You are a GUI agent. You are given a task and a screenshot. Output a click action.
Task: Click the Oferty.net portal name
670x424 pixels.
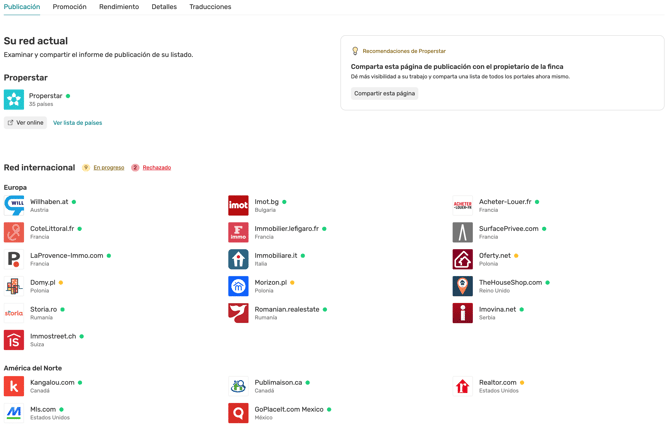click(495, 256)
